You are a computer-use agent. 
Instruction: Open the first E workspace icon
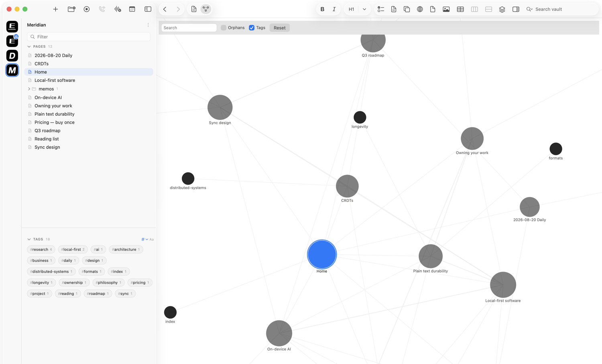click(12, 26)
